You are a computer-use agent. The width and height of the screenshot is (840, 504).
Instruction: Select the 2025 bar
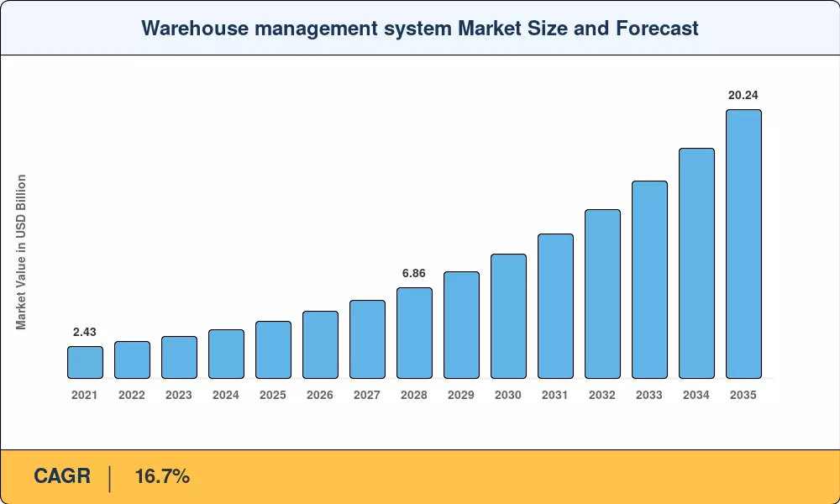tap(273, 350)
